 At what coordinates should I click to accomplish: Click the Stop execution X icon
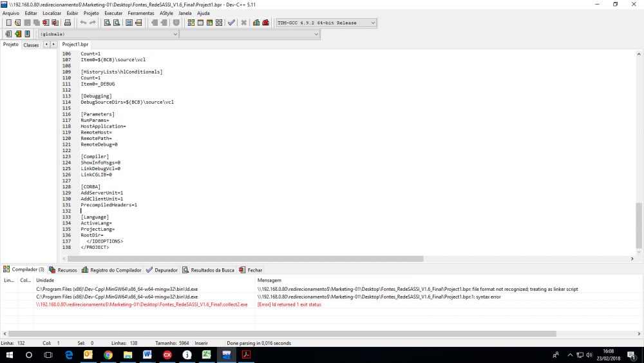243,23
